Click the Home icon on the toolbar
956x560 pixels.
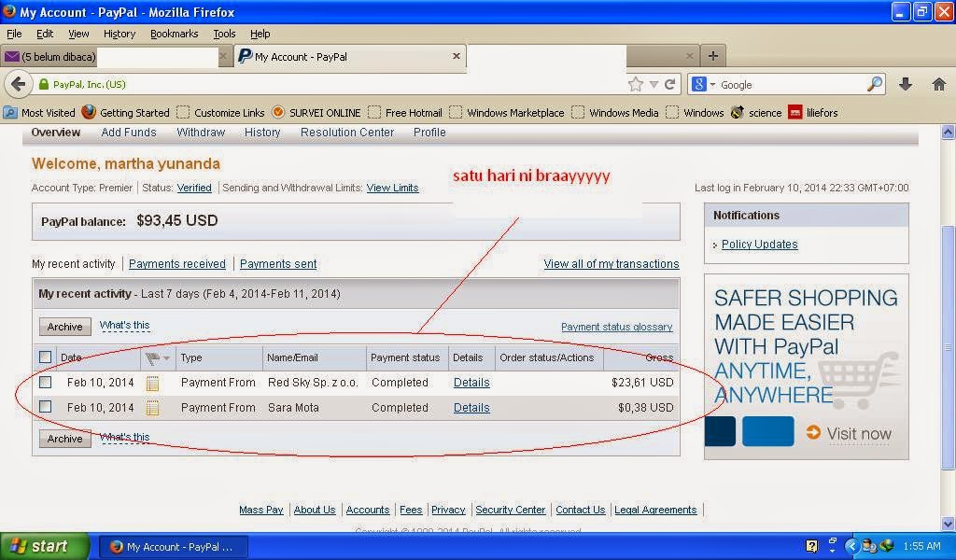coord(938,84)
